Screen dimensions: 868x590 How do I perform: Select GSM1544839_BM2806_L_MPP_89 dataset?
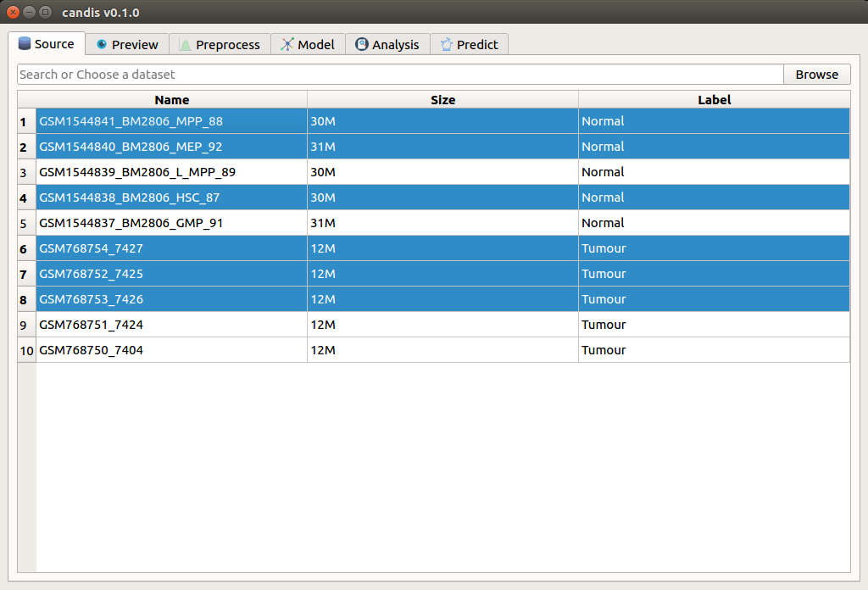tap(171, 172)
